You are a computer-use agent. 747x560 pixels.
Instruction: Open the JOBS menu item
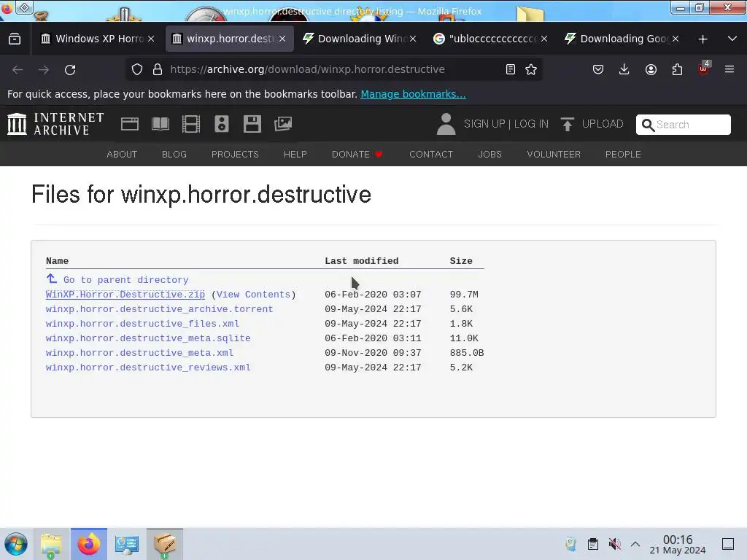coord(489,155)
